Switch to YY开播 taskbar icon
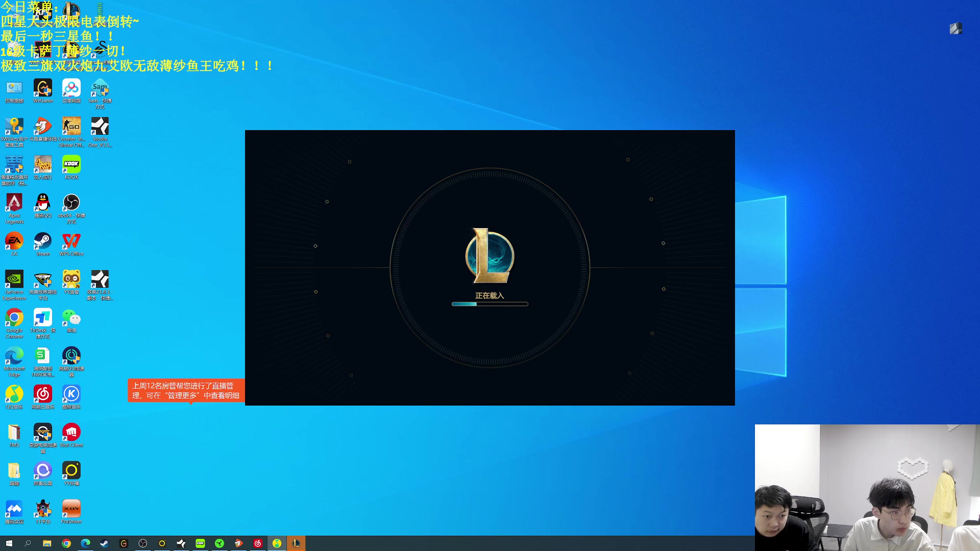The width and height of the screenshot is (980, 551). pos(162,543)
